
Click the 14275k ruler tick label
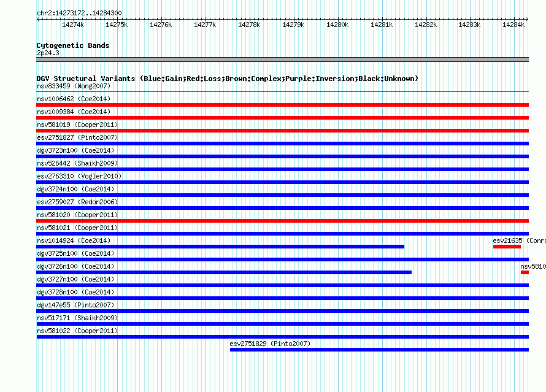tap(117, 25)
